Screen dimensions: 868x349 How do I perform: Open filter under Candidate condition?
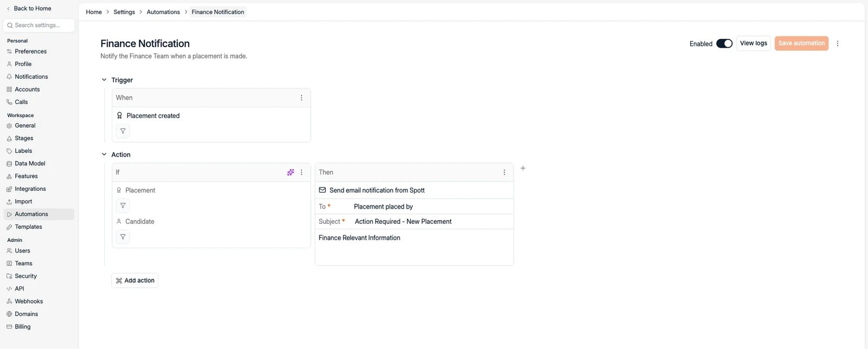tap(123, 237)
